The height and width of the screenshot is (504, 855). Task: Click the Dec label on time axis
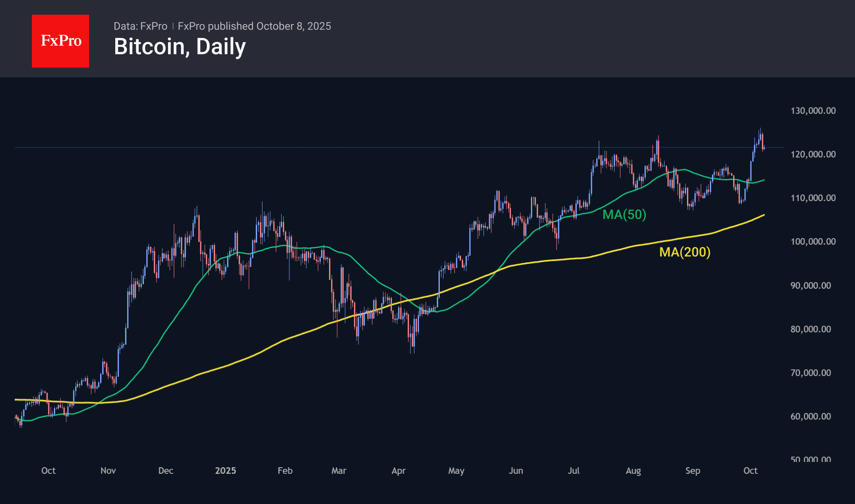(166, 471)
